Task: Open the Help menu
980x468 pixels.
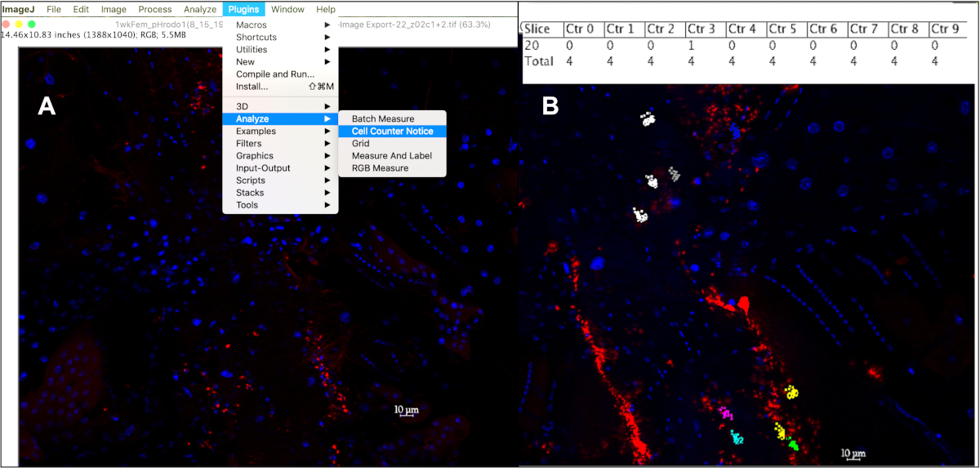Action: coord(326,10)
